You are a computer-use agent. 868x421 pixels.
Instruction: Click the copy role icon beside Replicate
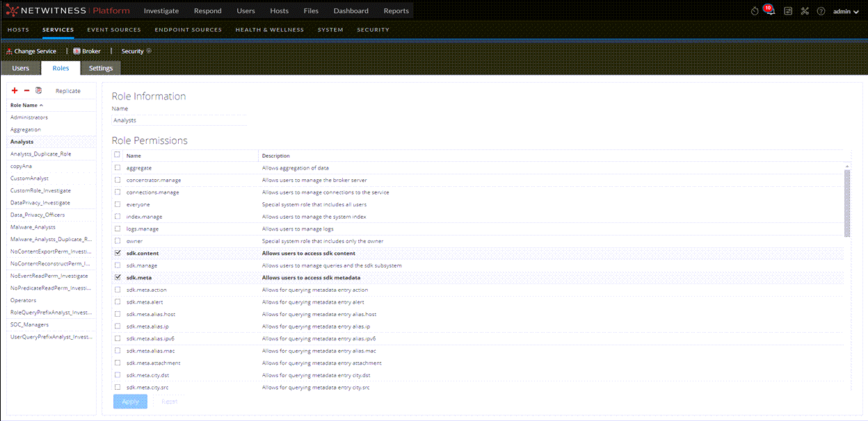(x=39, y=91)
